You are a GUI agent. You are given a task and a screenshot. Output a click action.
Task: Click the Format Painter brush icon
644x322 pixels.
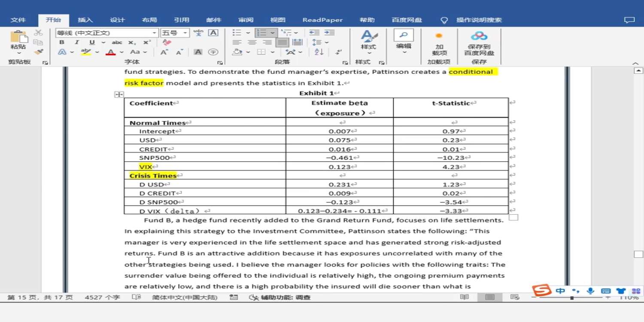(x=39, y=52)
